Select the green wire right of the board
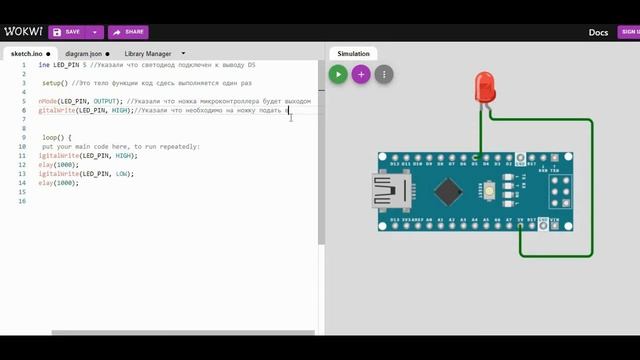The height and width of the screenshot is (360, 640). click(592, 188)
